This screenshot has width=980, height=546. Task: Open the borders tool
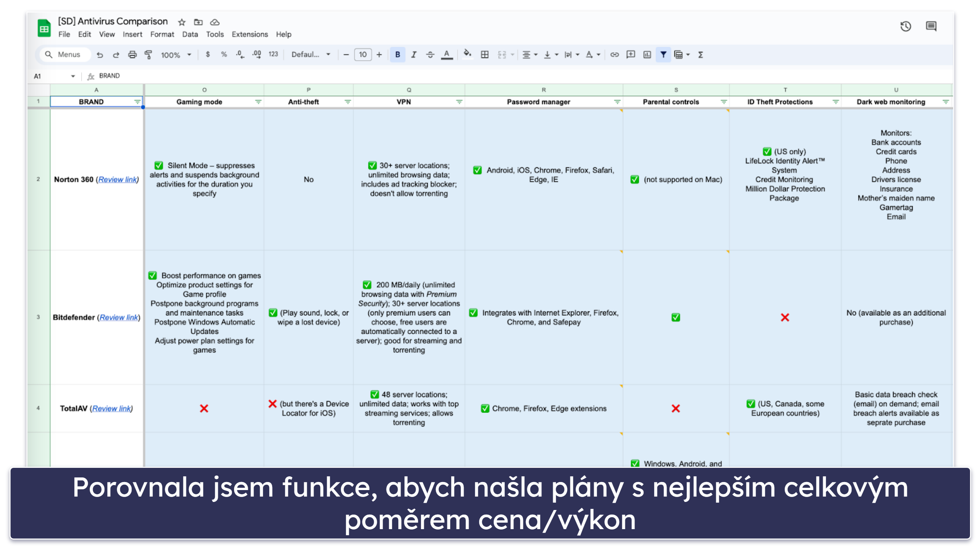[x=484, y=55]
